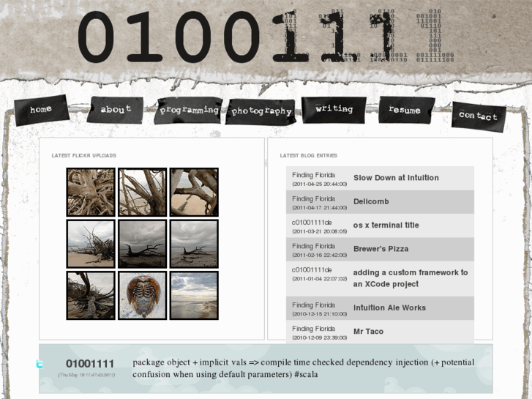Screen dimensions: 532x399
Task: Open the resume page
Action: click(405, 110)
